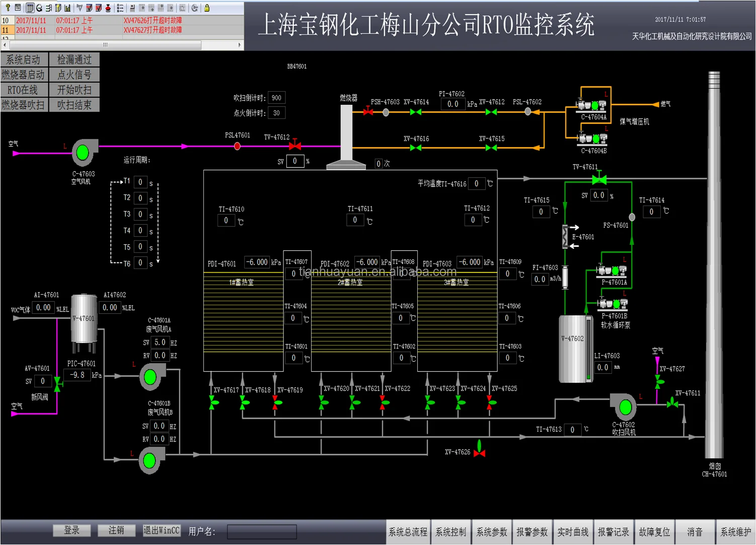The height and width of the screenshot is (545, 756).
Task: Click the help question mark icon
Action: [8, 8]
